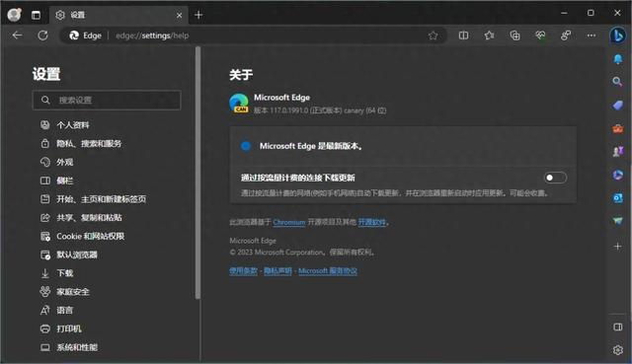The height and width of the screenshot is (364, 632).
Task: Open the notifications bell in the sidebar
Action: click(617, 59)
